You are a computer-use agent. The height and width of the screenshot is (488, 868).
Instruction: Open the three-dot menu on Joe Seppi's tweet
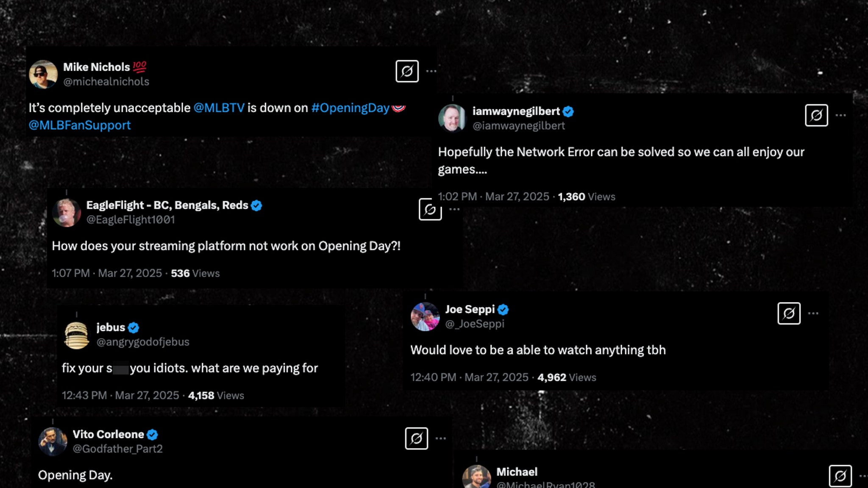point(813,313)
